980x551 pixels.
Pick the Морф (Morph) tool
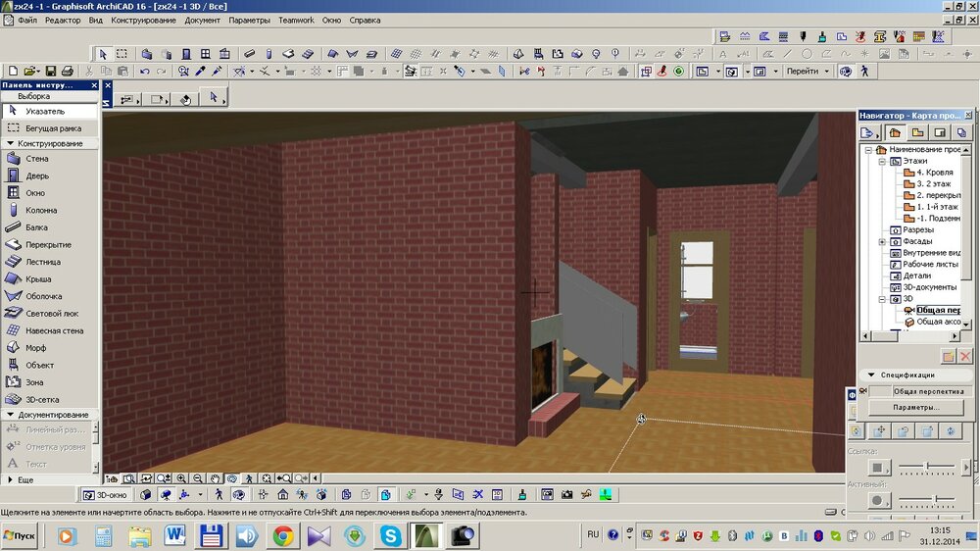(x=36, y=348)
